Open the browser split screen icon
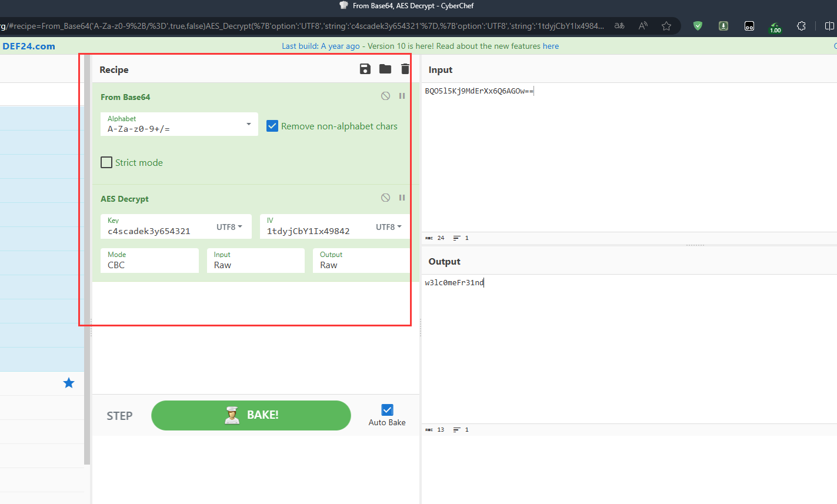This screenshot has height=504, width=837. point(829,26)
